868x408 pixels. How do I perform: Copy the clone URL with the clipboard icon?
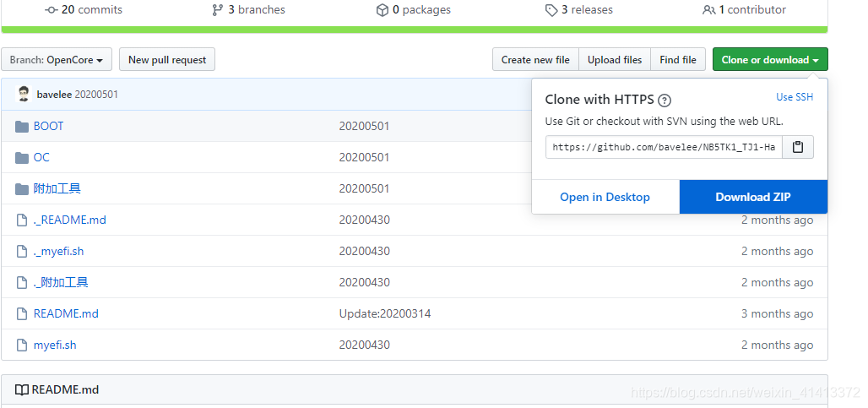coord(798,147)
